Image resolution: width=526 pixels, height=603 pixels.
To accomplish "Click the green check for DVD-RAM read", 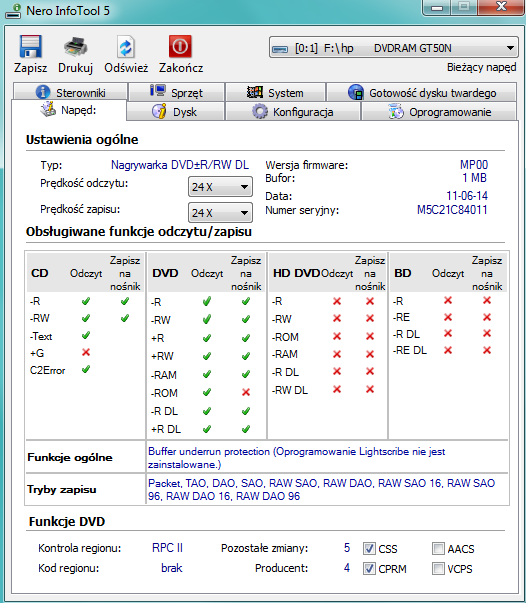I will 207,373.
